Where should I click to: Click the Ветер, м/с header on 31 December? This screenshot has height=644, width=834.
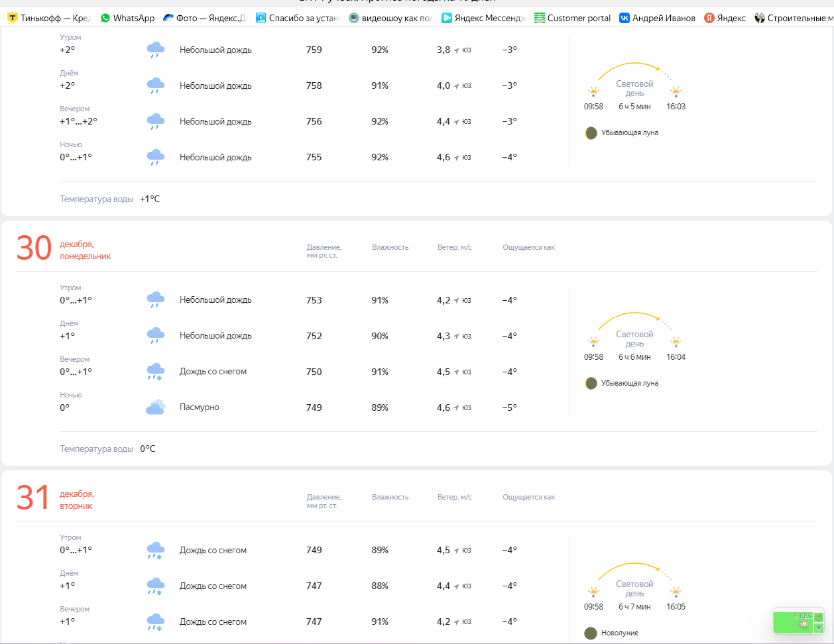pyautogui.click(x=455, y=497)
